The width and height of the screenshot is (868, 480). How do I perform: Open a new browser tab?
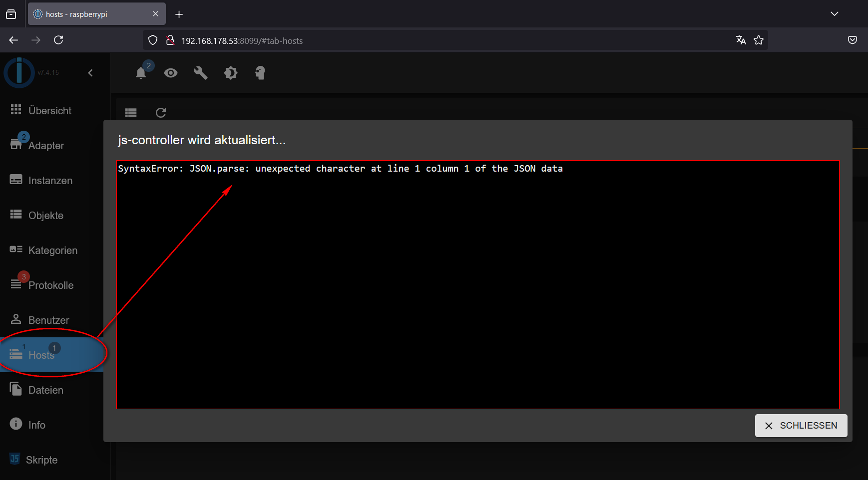pyautogui.click(x=179, y=14)
